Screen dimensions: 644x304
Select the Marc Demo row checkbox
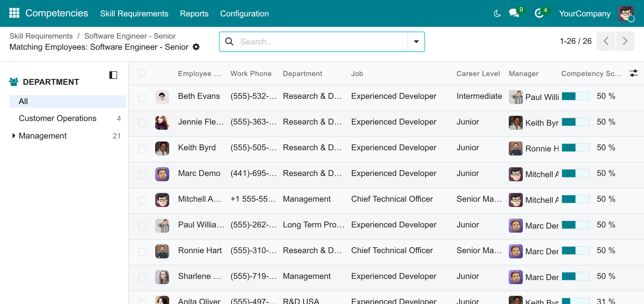pos(142,175)
